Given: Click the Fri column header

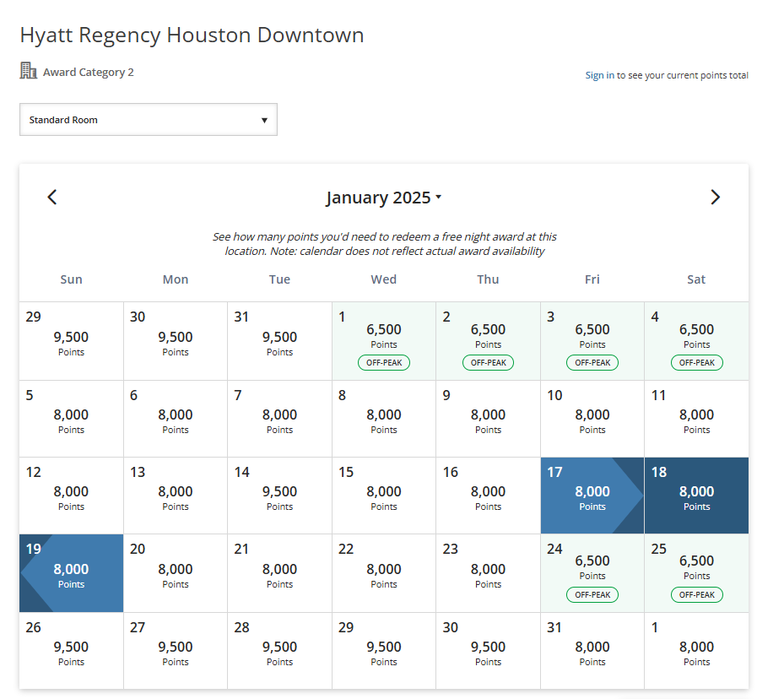Looking at the screenshot, I should tap(592, 279).
